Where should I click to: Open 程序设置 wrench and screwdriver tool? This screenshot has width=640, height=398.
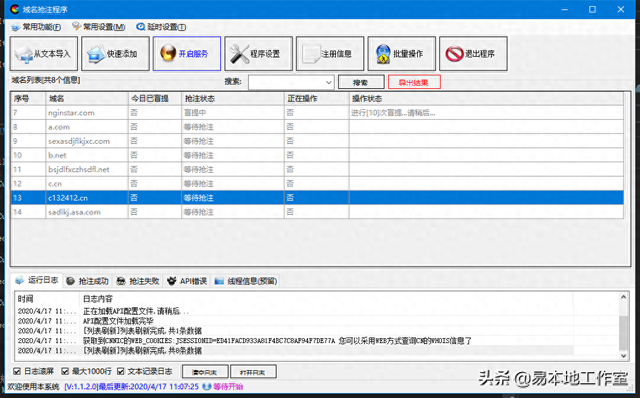point(258,53)
